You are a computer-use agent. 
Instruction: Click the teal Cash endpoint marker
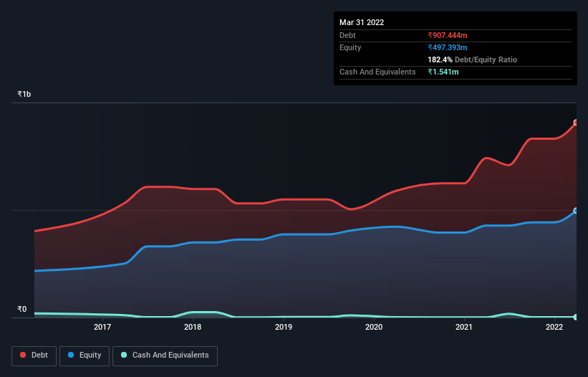(577, 317)
